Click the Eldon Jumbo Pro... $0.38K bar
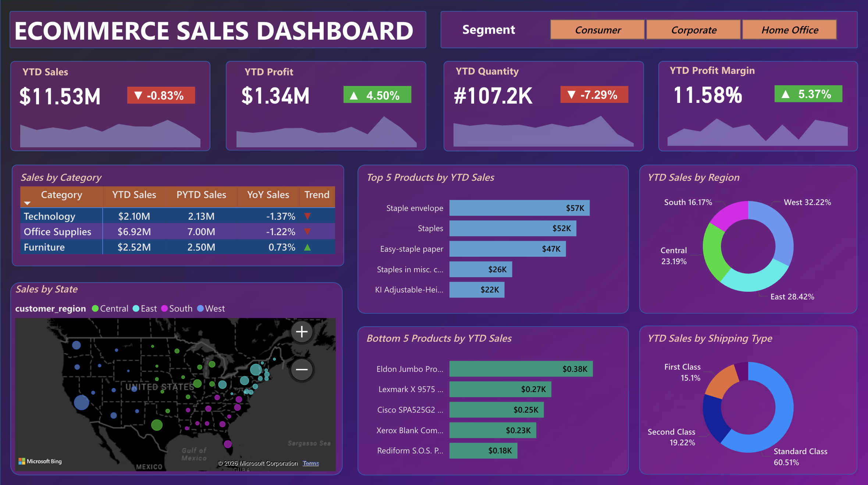This screenshot has width=868, height=485. (x=521, y=369)
